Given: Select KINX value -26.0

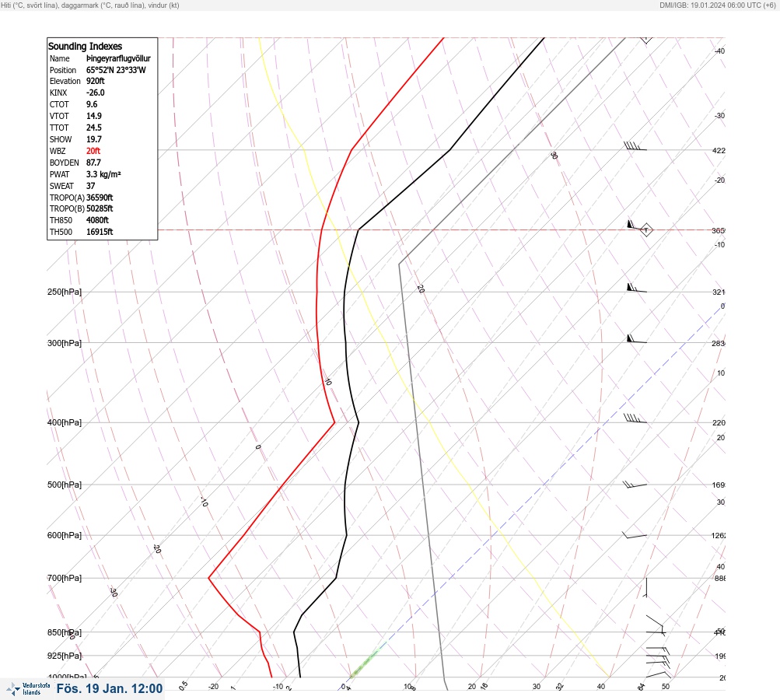Looking at the screenshot, I should coord(96,93).
